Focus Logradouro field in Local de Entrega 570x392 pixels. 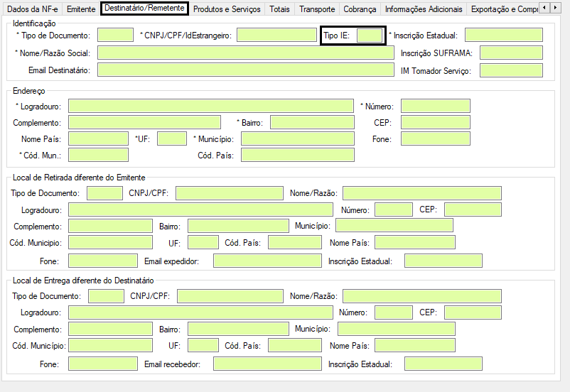(200, 312)
